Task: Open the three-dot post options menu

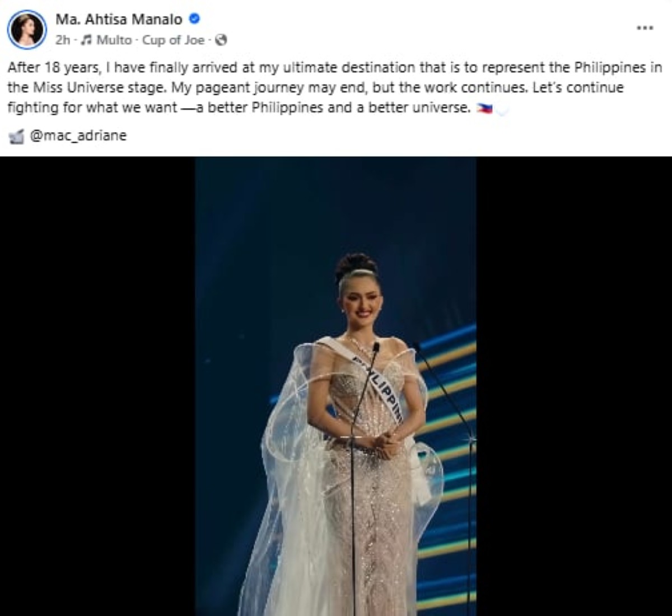Action: [x=645, y=27]
